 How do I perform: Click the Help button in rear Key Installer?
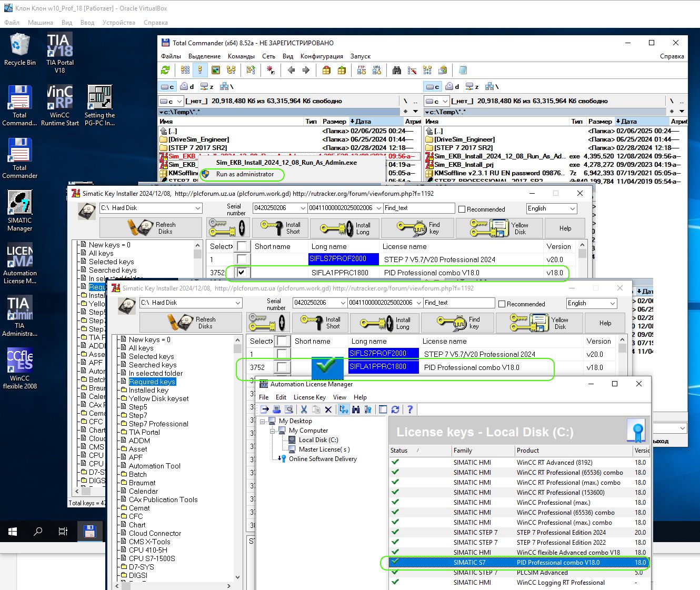(565, 228)
